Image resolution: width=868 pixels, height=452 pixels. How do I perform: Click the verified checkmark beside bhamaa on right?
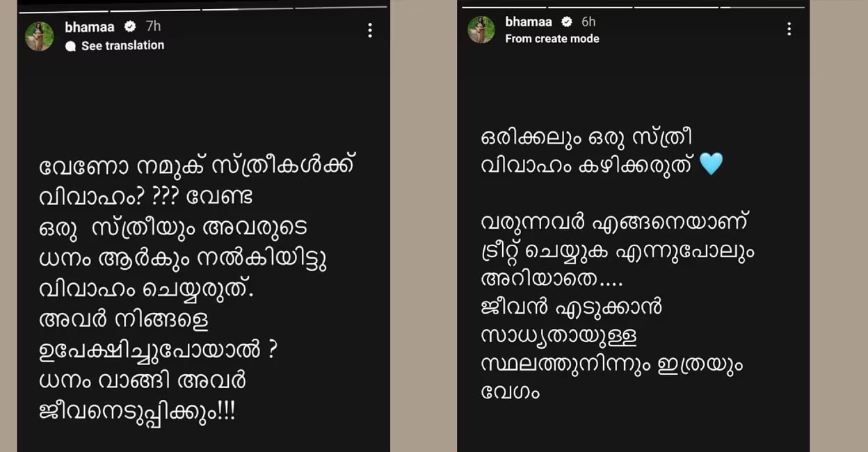[x=568, y=22]
